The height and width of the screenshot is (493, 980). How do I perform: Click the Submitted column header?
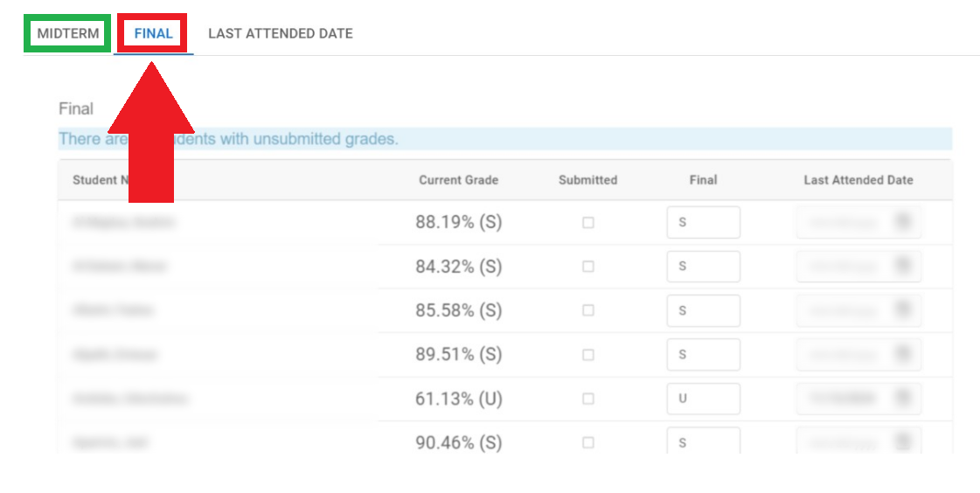588,180
